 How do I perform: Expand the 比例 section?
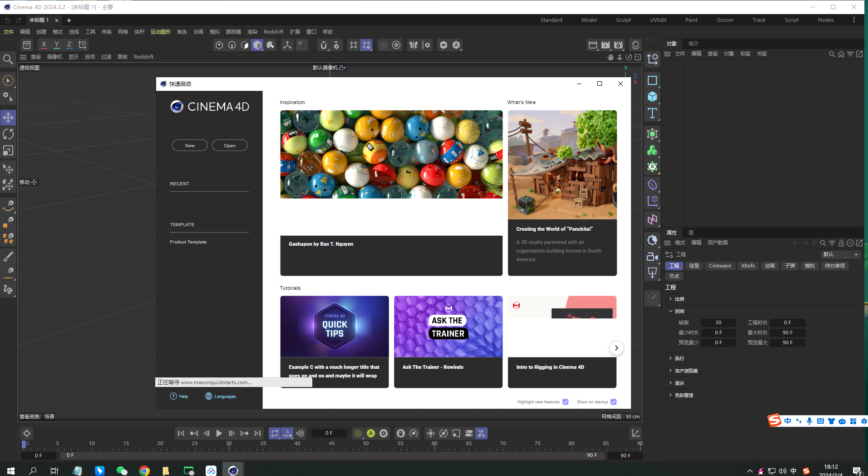671,299
